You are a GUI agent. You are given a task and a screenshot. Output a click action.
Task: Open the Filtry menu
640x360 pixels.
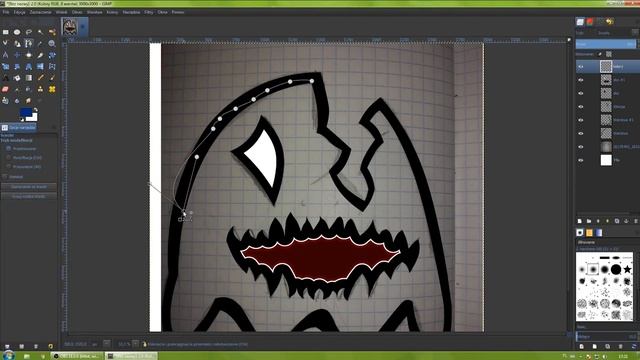pyautogui.click(x=149, y=12)
